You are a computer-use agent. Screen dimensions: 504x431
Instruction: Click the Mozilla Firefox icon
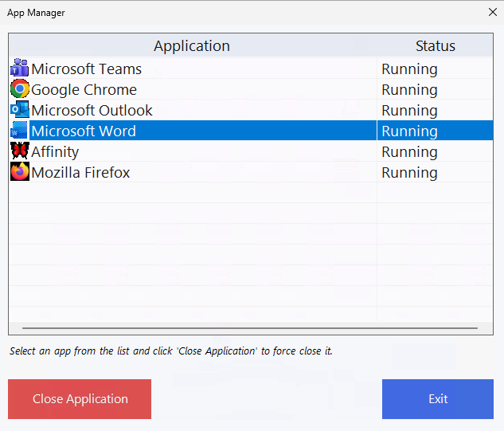(19, 172)
